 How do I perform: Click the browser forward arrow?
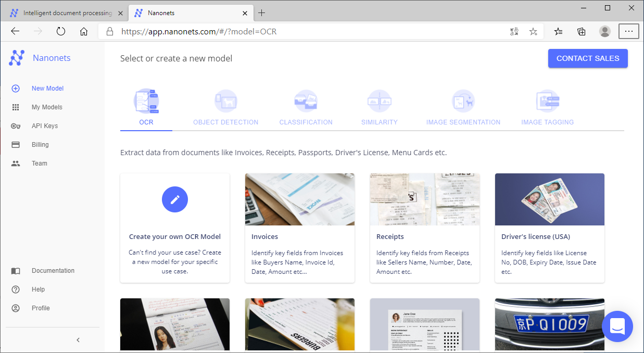click(38, 31)
